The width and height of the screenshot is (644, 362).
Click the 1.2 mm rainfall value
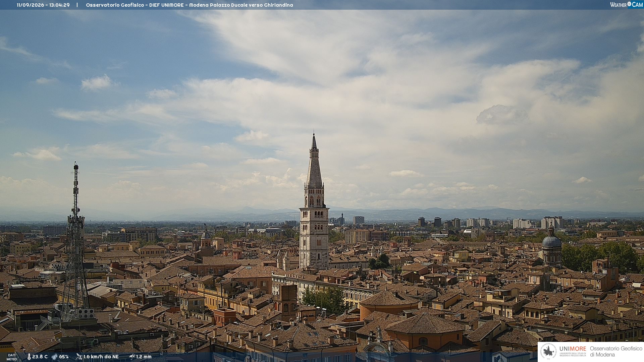point(144,357)
